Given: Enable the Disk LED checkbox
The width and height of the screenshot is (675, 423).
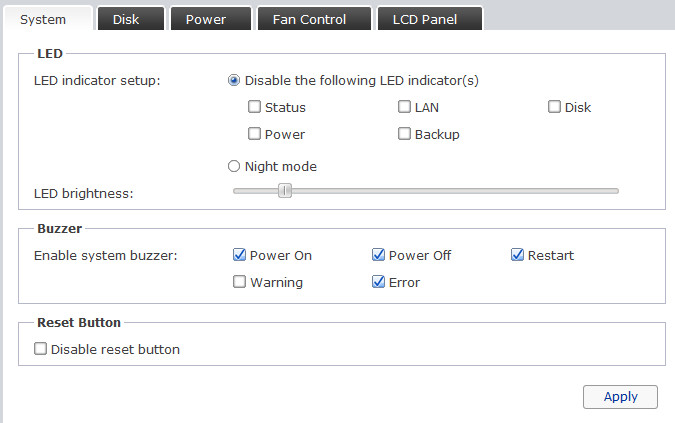Looking at the screenshot, I should click(x=555, y=107).
